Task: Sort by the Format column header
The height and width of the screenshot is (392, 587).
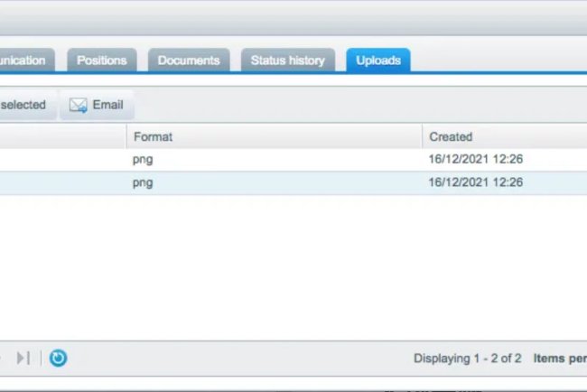Action: [274, 136]
